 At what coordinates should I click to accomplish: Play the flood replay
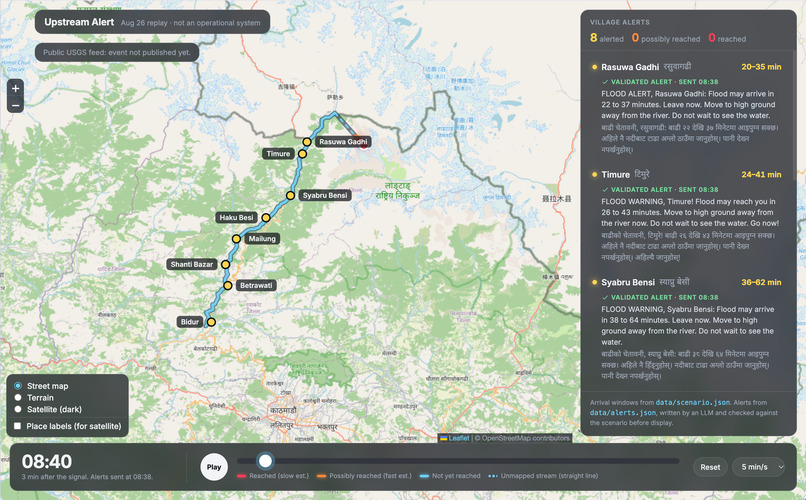tap(214, 467)
